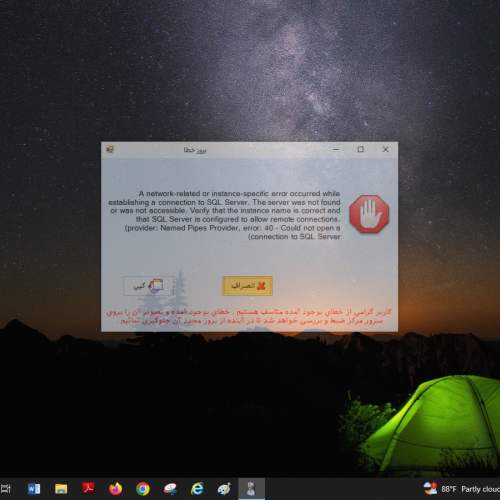Click the SQL Server error message text

(x=224, y=215)
